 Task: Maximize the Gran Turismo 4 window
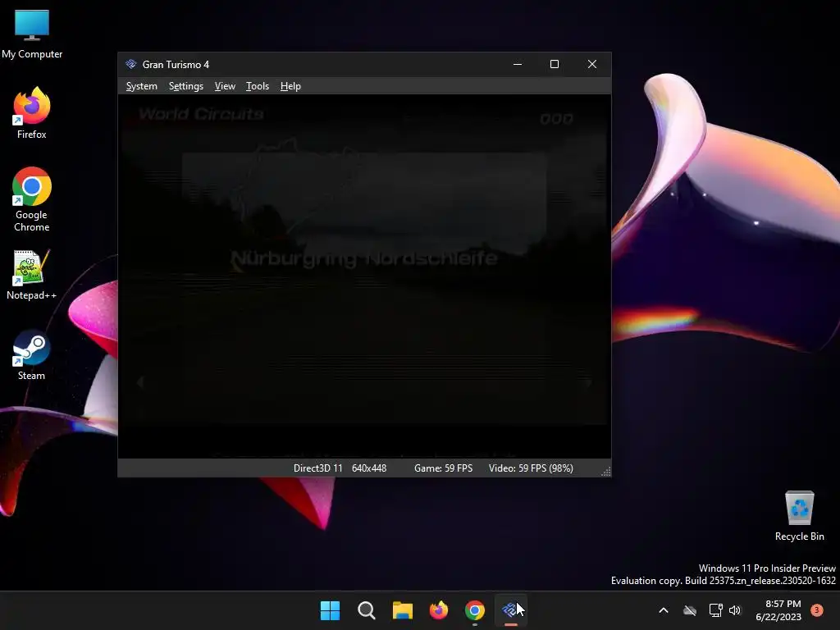(555, 64)
